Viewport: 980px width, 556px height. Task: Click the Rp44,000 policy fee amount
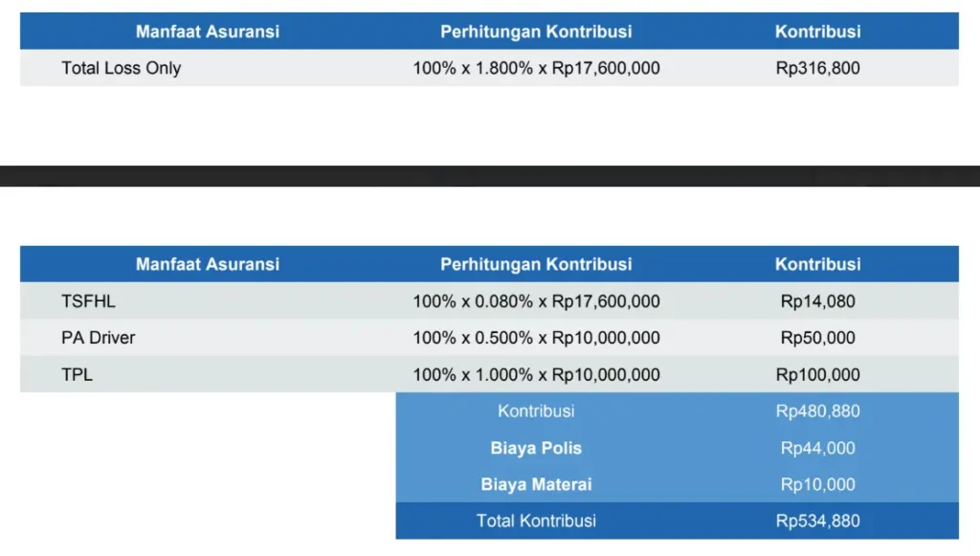817,448
